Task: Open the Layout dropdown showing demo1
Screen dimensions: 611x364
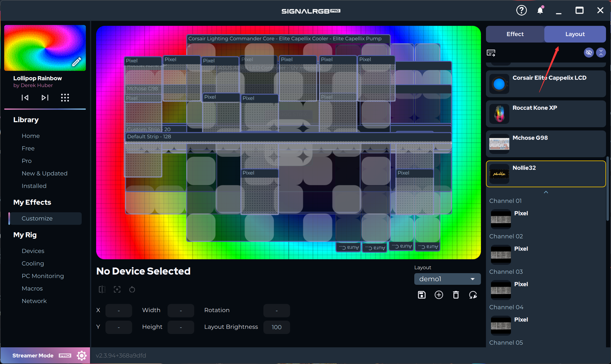Action: pos(447,279)
